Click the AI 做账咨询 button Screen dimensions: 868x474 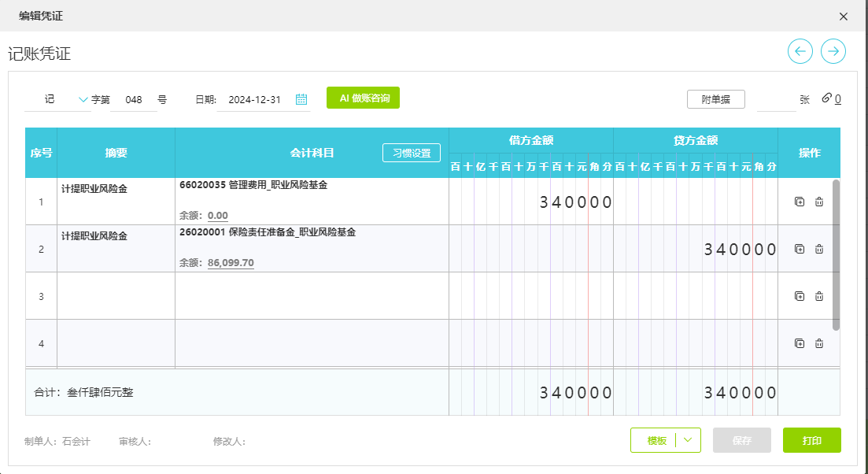[x=363, y=98]
